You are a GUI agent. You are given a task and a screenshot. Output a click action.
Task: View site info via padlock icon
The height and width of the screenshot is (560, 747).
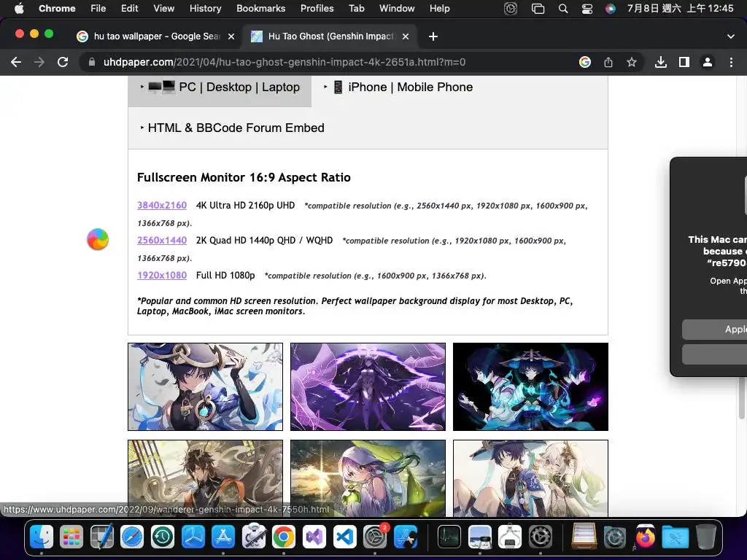pos(92,62)
